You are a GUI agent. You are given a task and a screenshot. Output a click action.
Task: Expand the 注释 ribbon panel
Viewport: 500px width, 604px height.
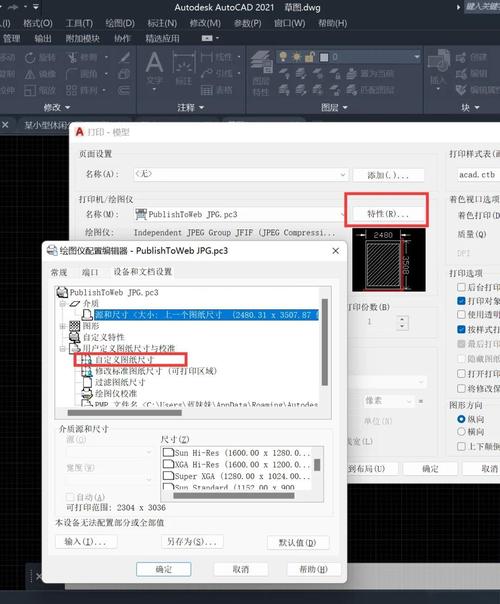[190, 107]
